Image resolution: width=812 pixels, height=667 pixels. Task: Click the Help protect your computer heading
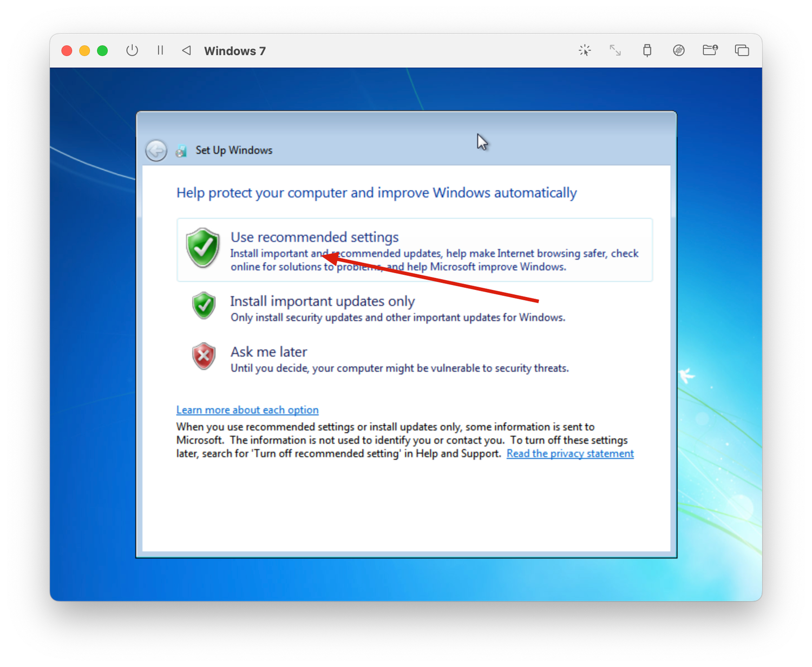coord(377,193)
